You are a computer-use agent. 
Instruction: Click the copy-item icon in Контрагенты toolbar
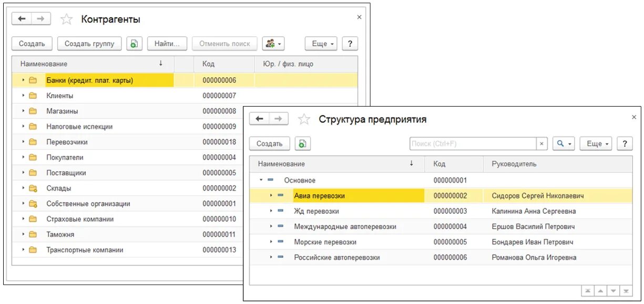coord(134,44)
